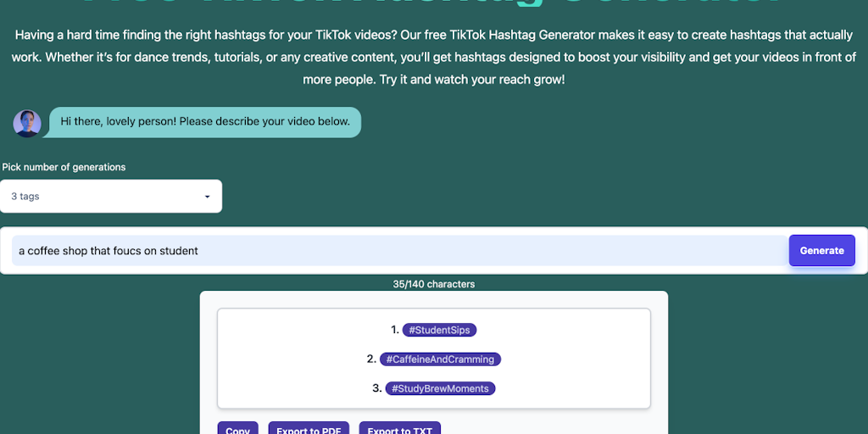868x434 pixels.
Task: Select the #CaffeineAndCramming hashtag
Action: pos(440,359)
